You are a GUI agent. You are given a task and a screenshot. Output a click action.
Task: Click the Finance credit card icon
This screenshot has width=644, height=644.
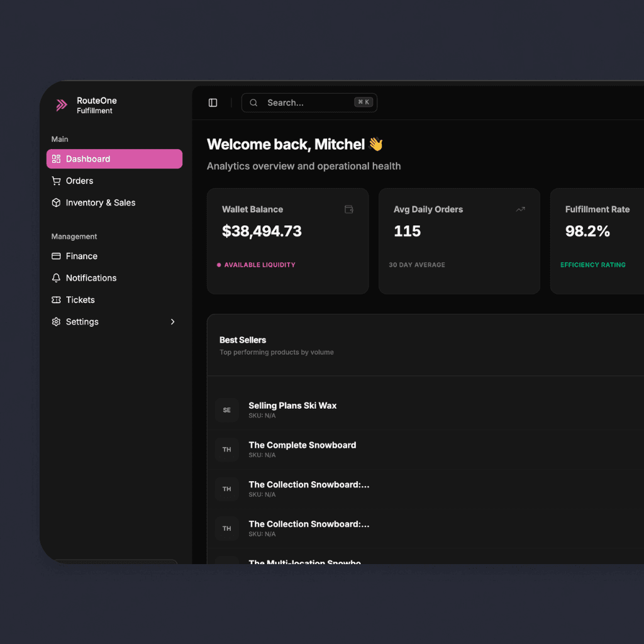click(56, 256)
